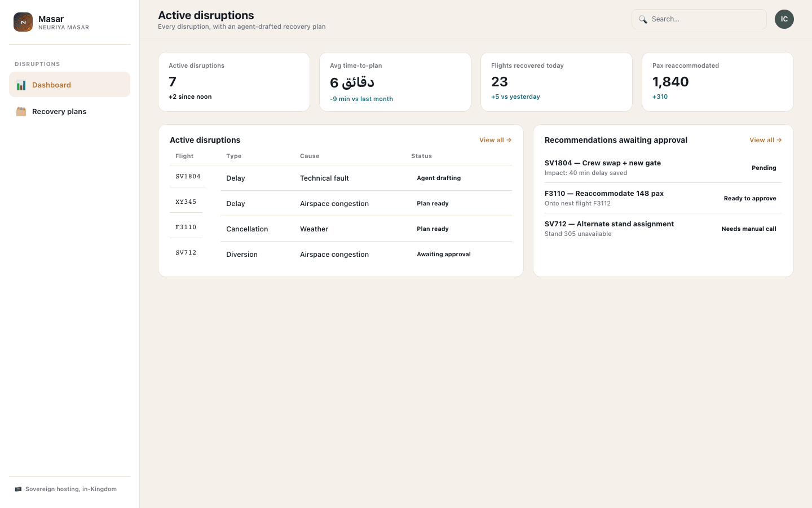
Task: Open the Flights recovered today card
Action: [557, 82]
